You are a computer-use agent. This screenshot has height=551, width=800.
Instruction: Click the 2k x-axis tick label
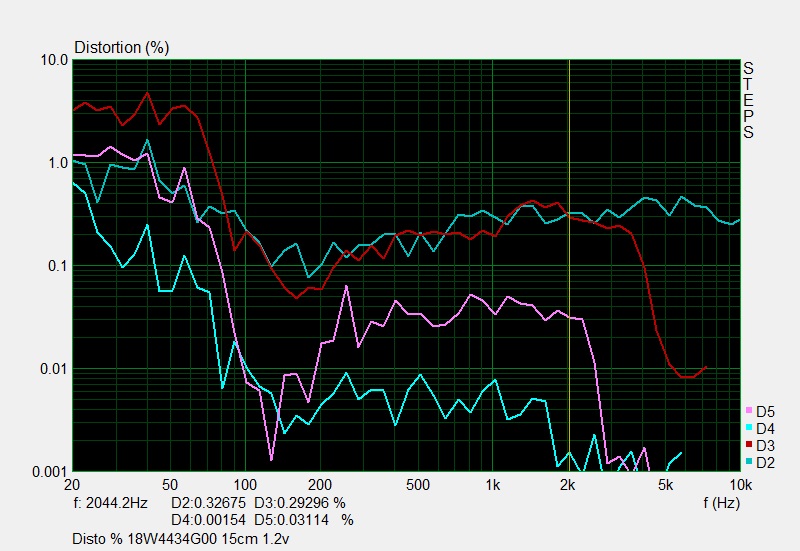pyautogui.click(x=567, y=485)
